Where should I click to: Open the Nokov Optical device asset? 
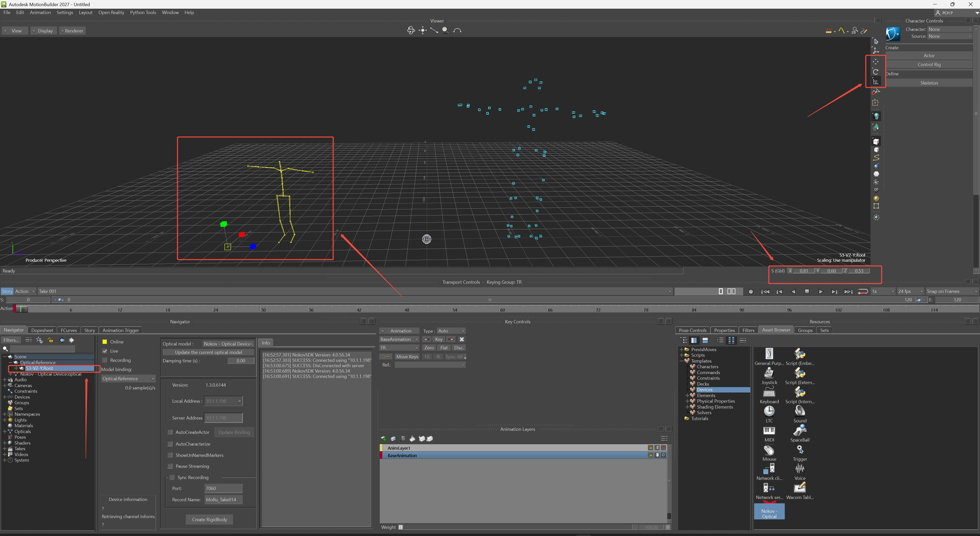point(769,512)
